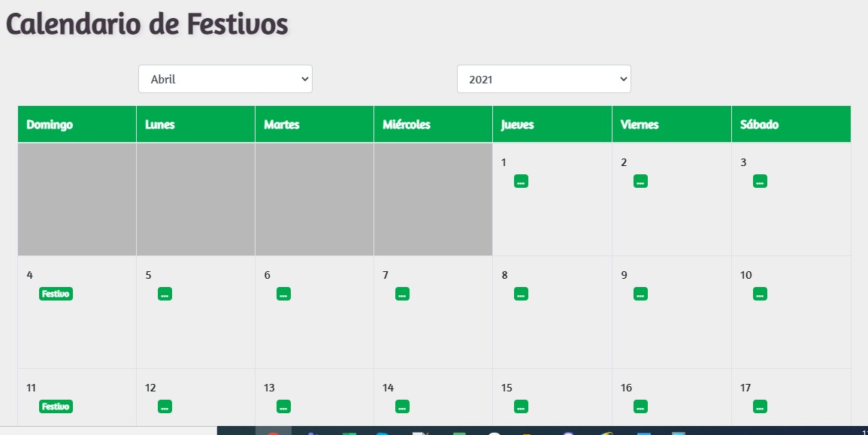
Task: Toggle the Festivo badge on April 4
Action: point(56,294)
